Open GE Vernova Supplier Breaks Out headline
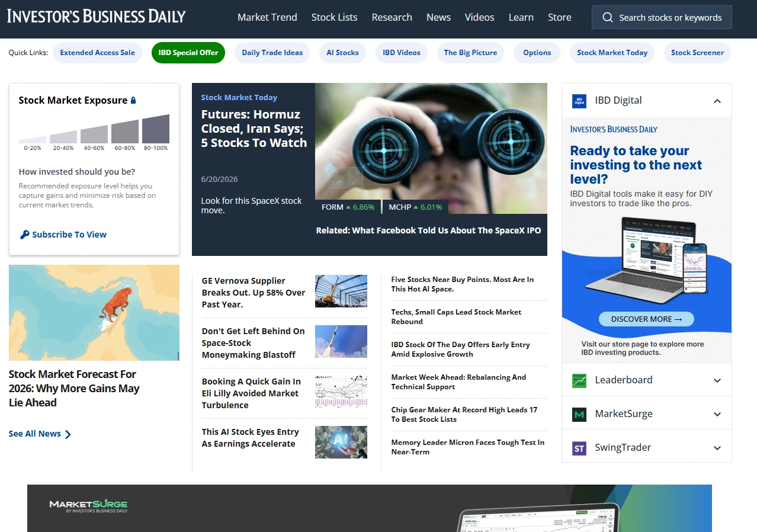Image resolution: width=757 pixels, height=532 pixels. (254, 293)
